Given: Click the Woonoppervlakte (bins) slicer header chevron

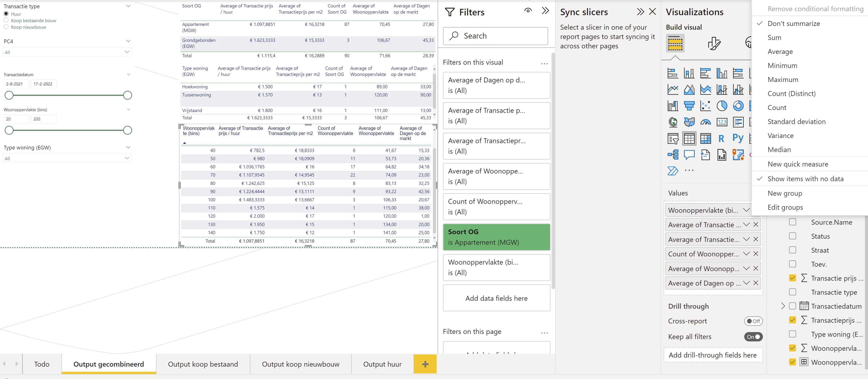Looking at the screenshot, I should 128,110.
